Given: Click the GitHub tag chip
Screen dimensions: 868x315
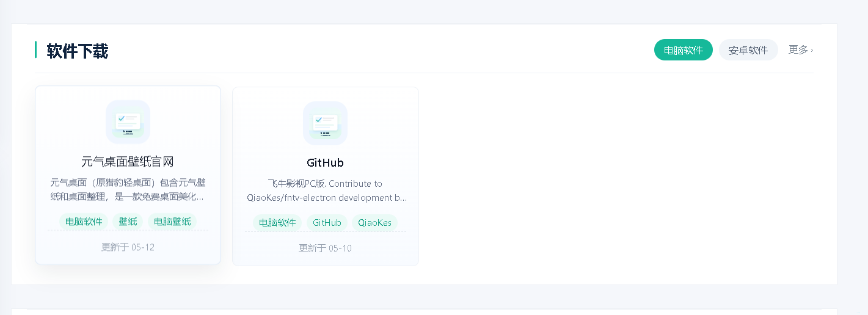Looking at the screenshot, I should click(327, 223).
